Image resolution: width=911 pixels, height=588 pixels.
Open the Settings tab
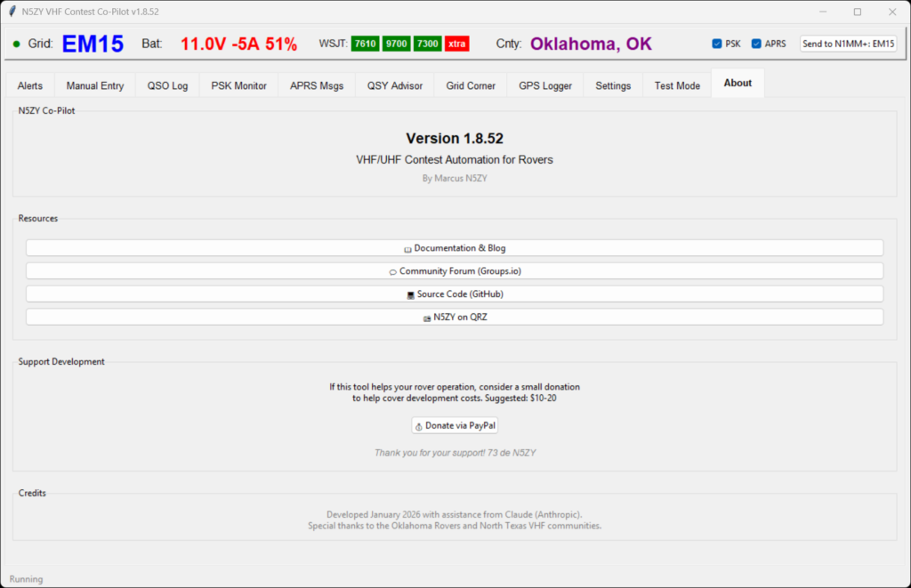[613, 85]
